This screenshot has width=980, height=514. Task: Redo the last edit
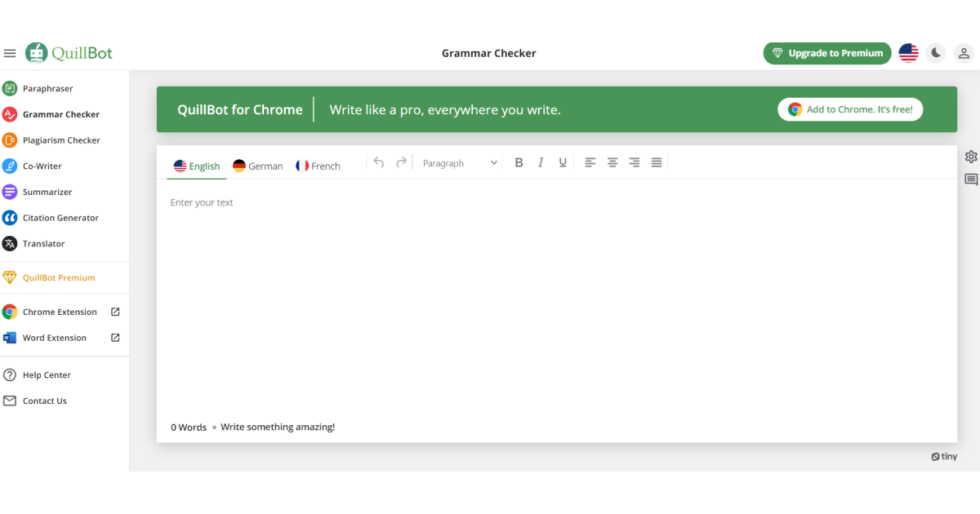click(401, 162)
